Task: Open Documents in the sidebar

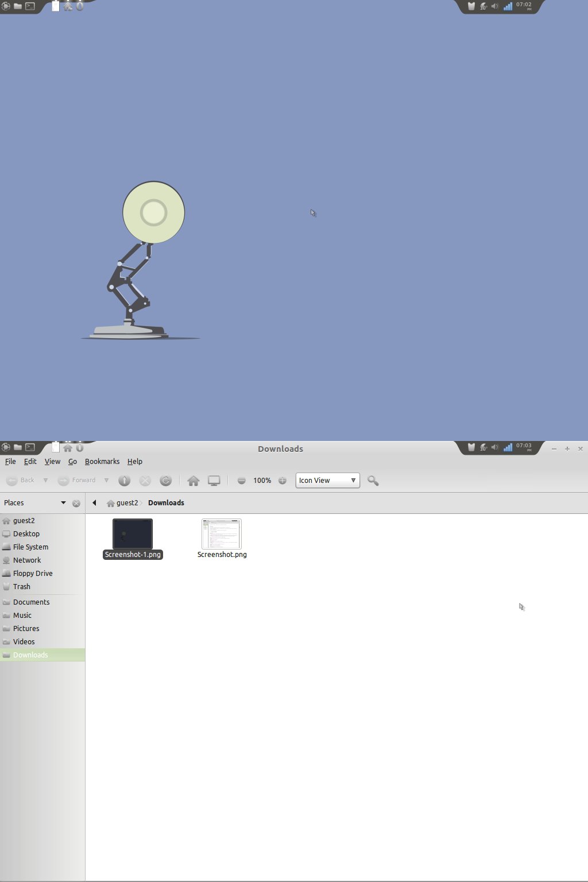Action: tap(42, 602)
